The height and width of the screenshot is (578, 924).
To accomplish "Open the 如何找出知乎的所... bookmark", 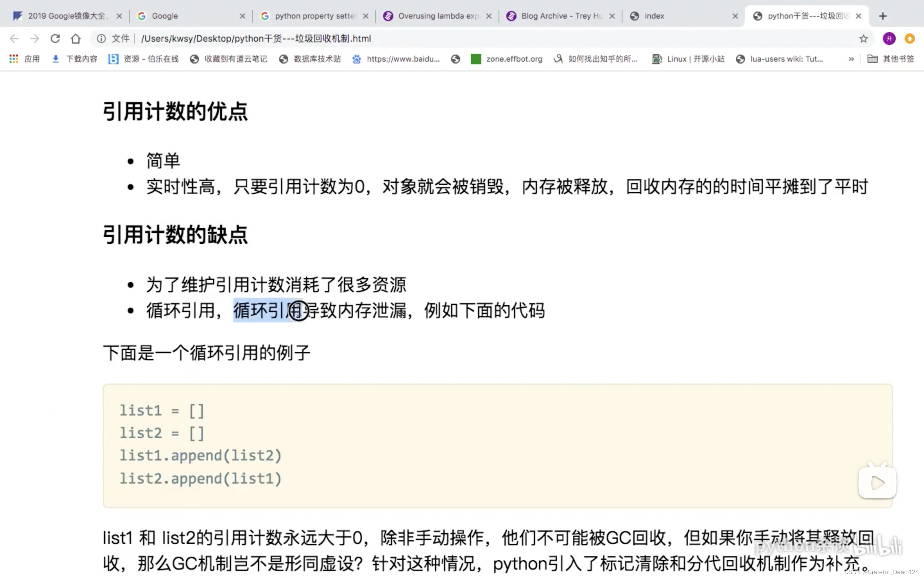I will pyautogui.click(x=596, y=59).
